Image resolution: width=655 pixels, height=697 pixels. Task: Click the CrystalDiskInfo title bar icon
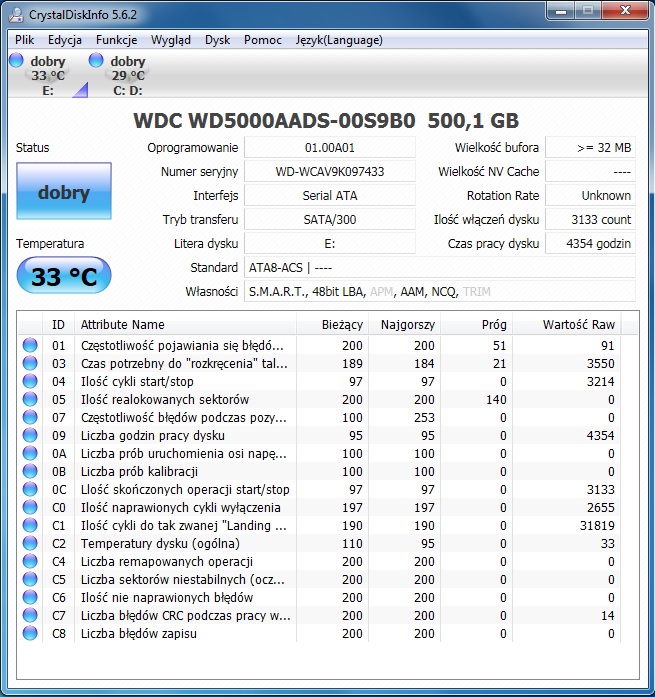tap(16, 14)
